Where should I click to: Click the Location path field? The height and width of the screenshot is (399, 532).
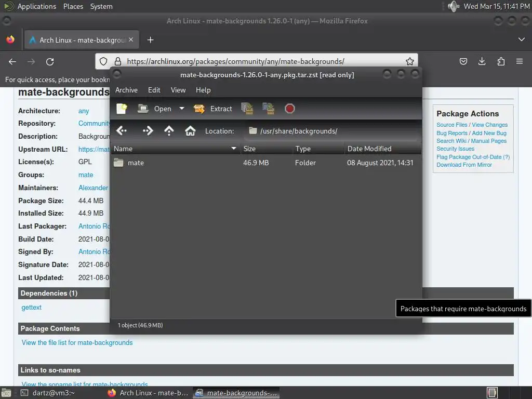pyautogui.click(x=331, y=131)
